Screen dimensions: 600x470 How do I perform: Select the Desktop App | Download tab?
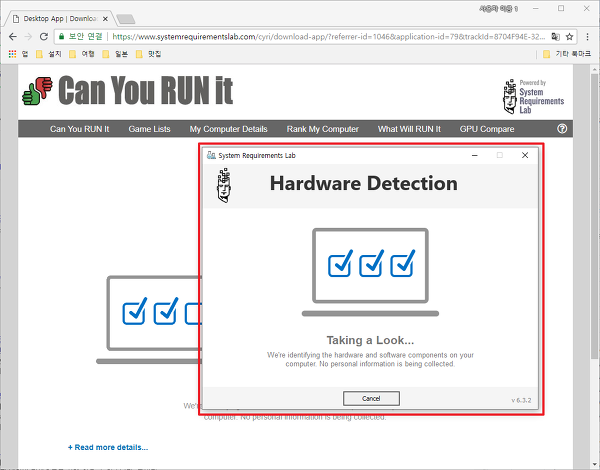(x=59, y=19)
